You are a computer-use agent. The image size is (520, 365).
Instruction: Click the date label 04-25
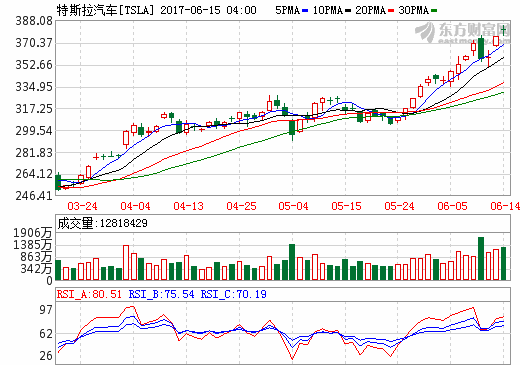[x=241, y=206]
